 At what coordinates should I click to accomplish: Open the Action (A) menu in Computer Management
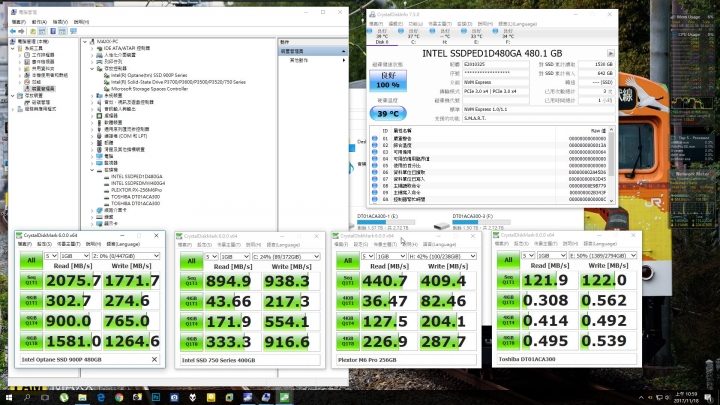(39, 22)
